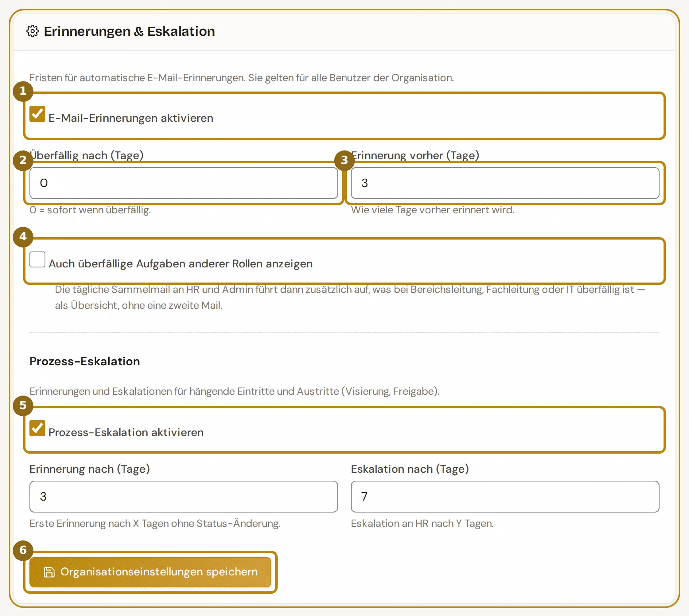Click the 'Erinnerungen und Eskalationen für hängende Eintritte' text
689x616 pixels.
(235, 391)
